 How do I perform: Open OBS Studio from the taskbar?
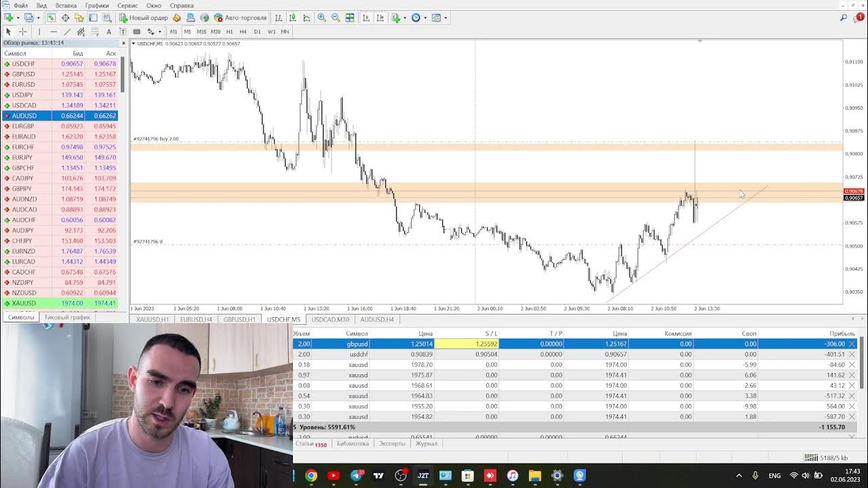tap(401, 475)
